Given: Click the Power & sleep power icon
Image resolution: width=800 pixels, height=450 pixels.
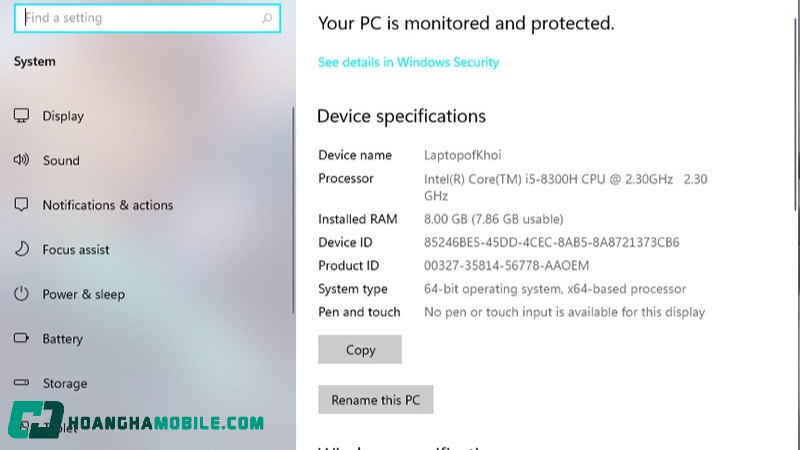Looking at the screenshot, I should [21, 294].
